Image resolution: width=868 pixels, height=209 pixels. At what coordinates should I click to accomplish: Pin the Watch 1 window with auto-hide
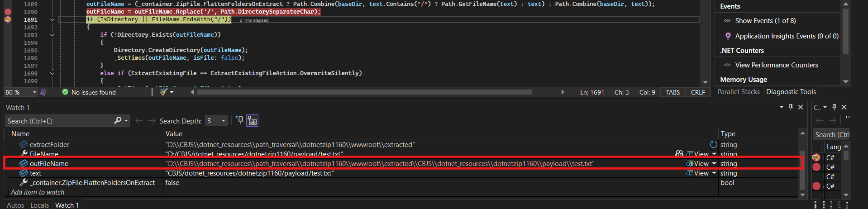791,107
